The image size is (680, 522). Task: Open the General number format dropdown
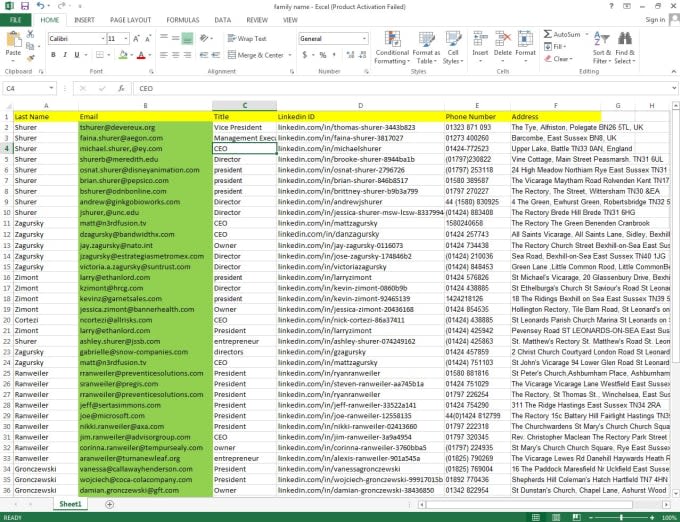point(364,39)
